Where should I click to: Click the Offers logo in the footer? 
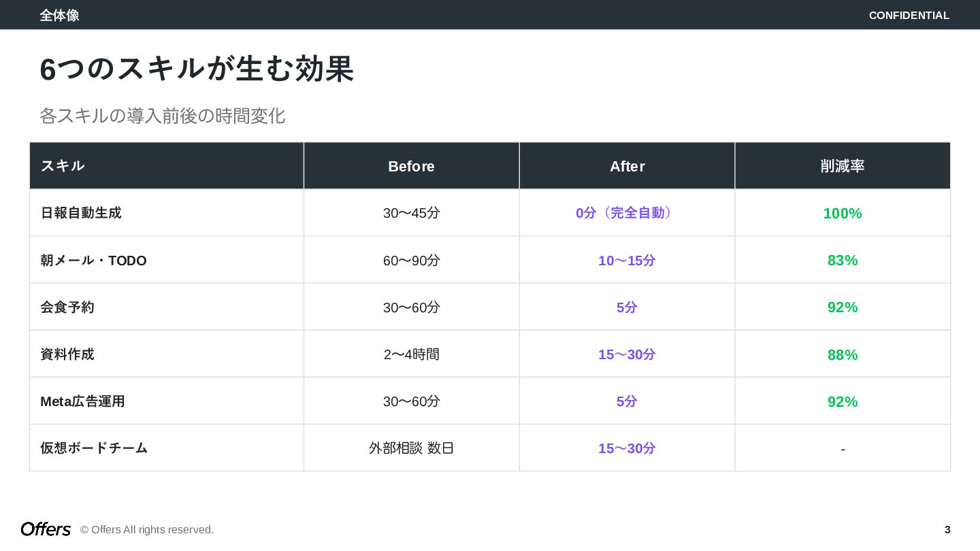[46, 529]
